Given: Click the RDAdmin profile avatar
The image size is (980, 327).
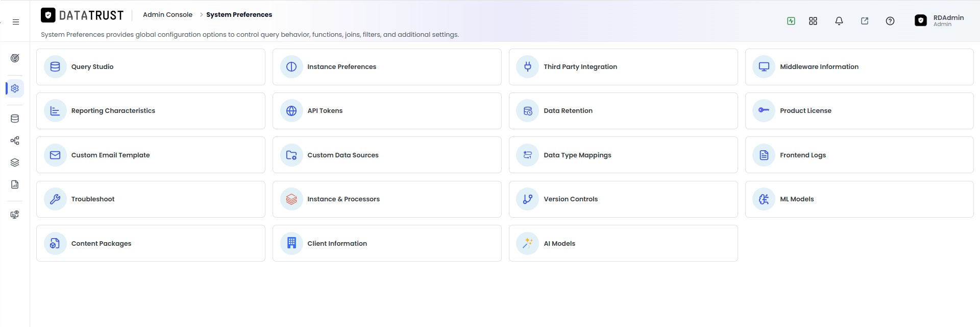Looking at the screenshot, I should point(921,20).
